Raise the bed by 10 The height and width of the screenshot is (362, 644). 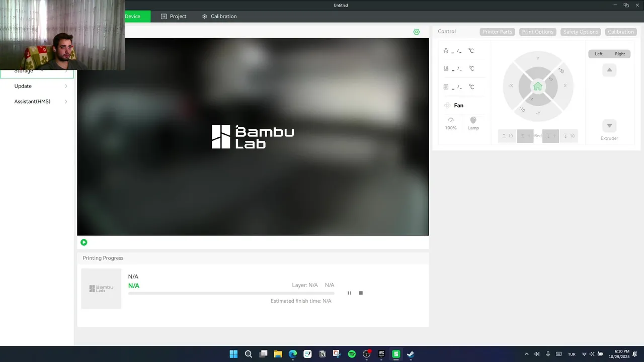(507, 136)
